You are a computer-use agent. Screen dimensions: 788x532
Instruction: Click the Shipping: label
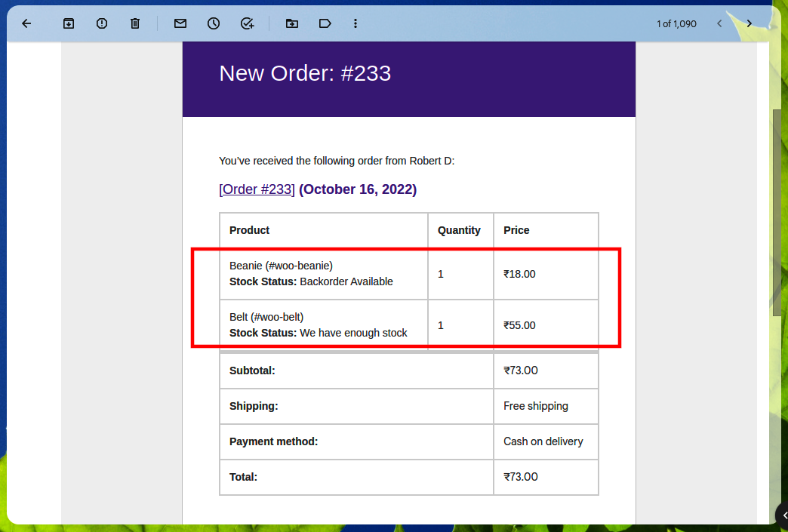[x=254, y=406]
